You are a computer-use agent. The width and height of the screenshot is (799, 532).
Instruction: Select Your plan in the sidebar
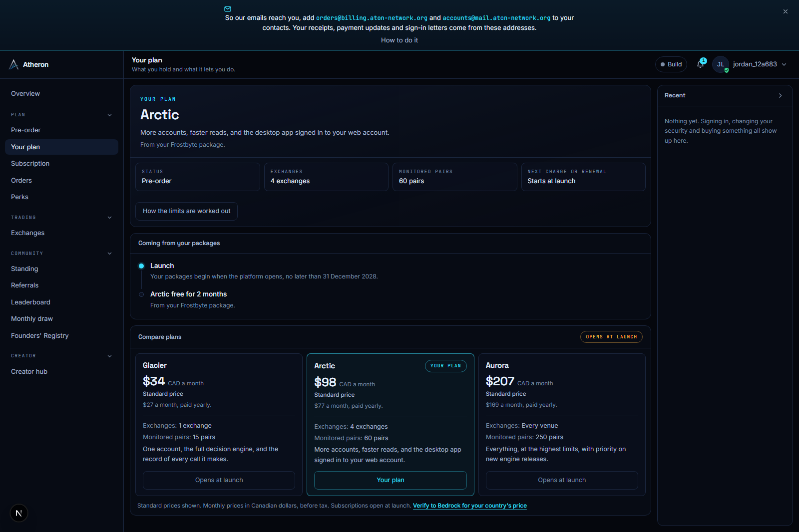click(61, 147)
